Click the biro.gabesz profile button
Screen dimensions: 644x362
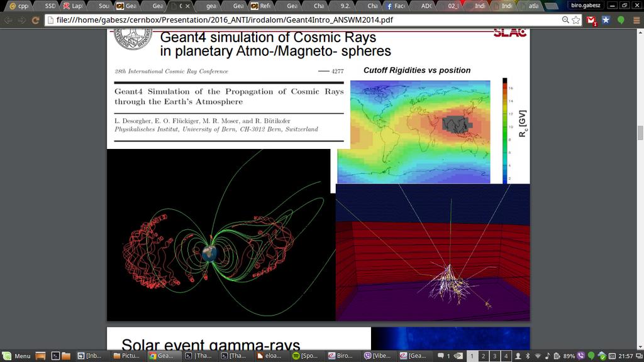(586, 5)
